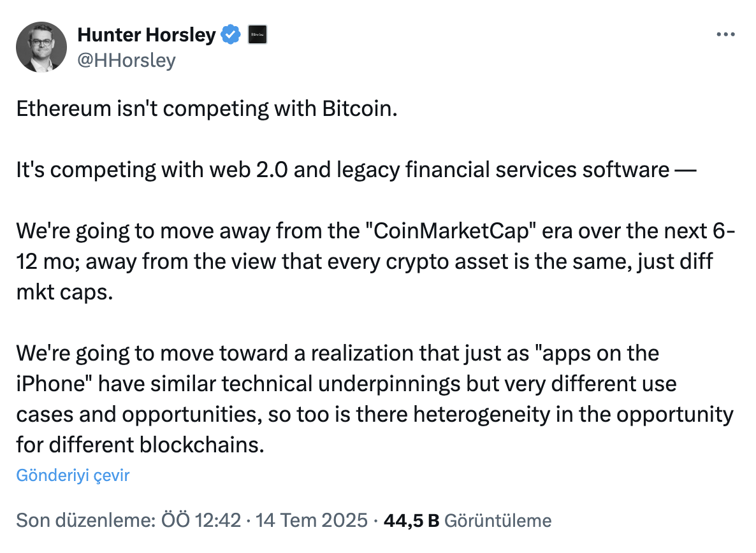Click the ÖÖ 12:42 timestamp

(x=201, y=521)
